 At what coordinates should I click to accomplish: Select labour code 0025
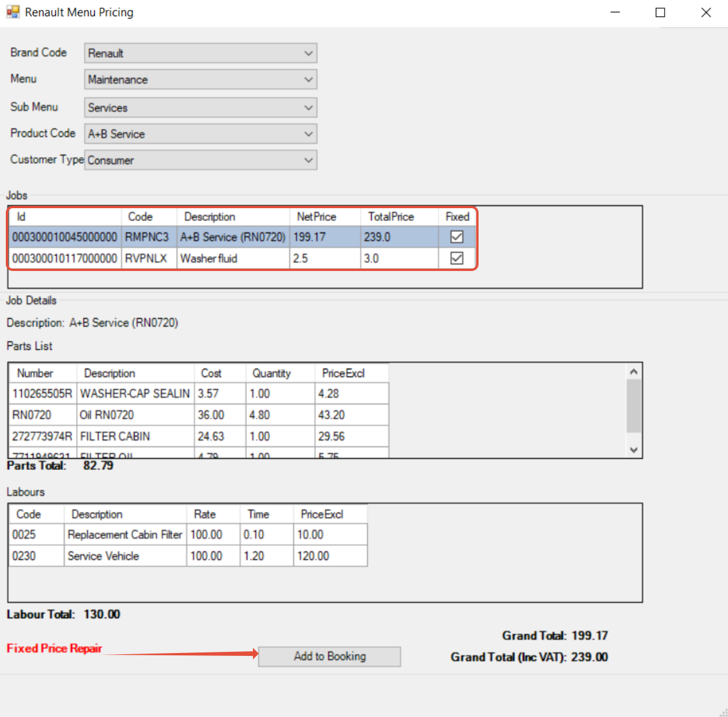[37, 534]
